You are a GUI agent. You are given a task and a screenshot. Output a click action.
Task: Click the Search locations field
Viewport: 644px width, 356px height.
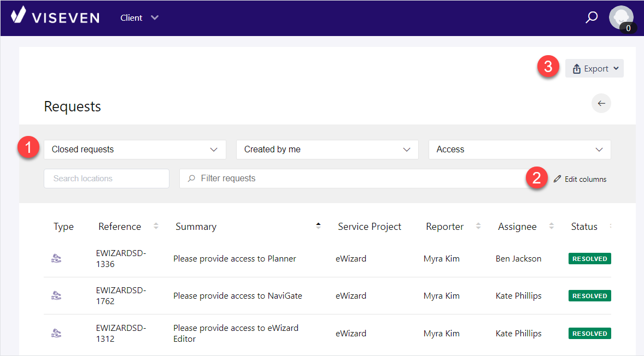pyautogui.click(x=106, y=179)
